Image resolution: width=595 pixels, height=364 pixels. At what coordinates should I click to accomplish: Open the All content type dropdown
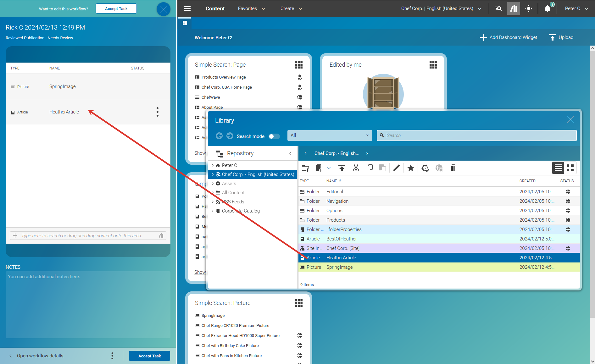329,135
